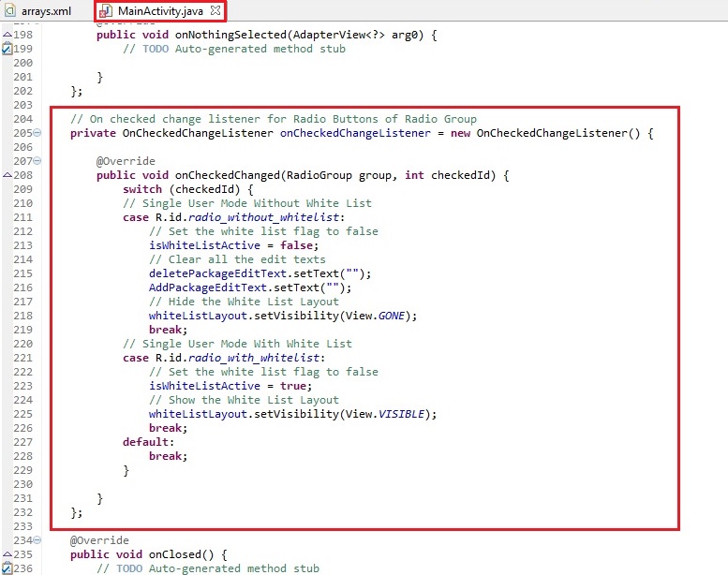
Task: Collapse the onClosed fold at line 234
Action: click(37, 540)
